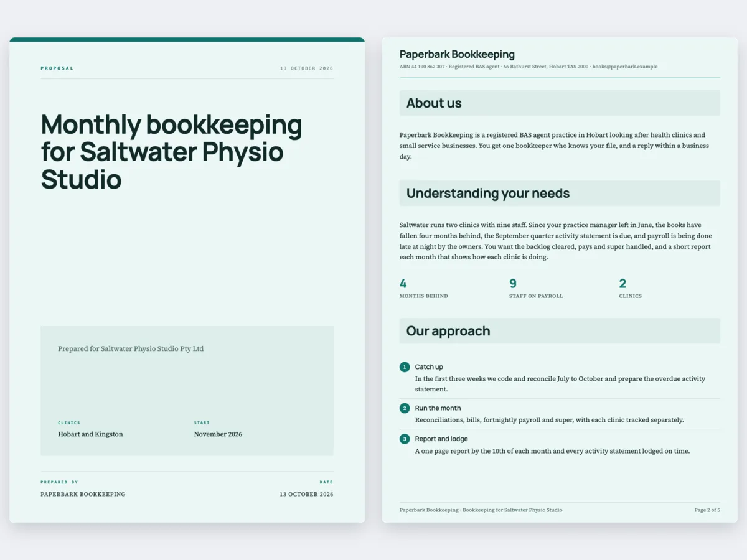
Task: Click 'Prepared for Saltwater Physio Studio Pty Ltd'
Action: [x=131, y=349]
